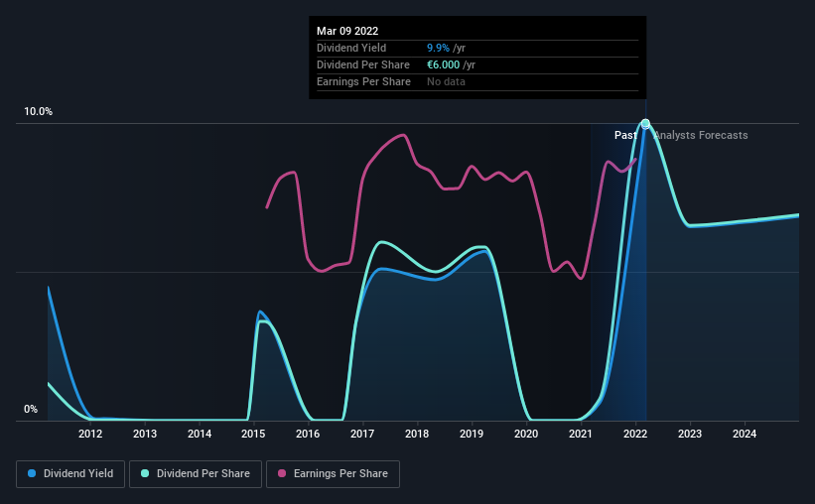Select the 2014 label on the x-axis
This screenshot has width=815, height=504.
pyautogui.click(x=200, y=434)
